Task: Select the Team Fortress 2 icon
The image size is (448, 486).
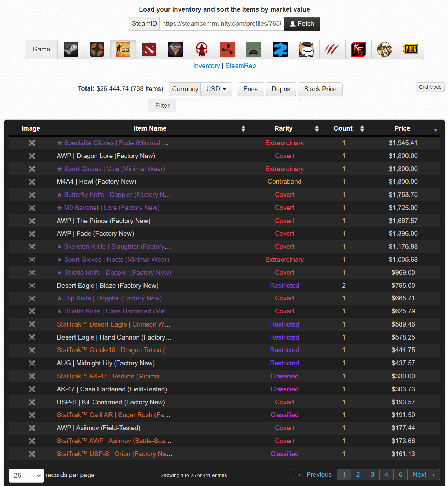Action: [97, 49]
